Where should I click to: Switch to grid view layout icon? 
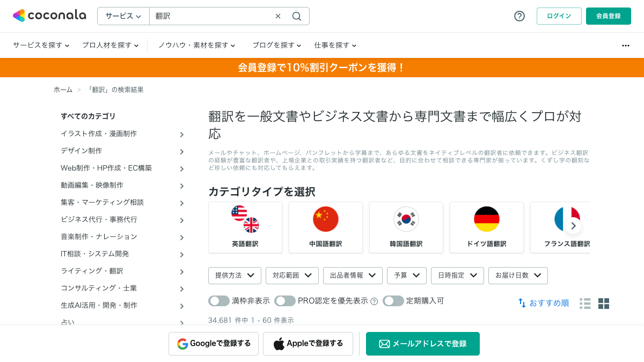604,304
